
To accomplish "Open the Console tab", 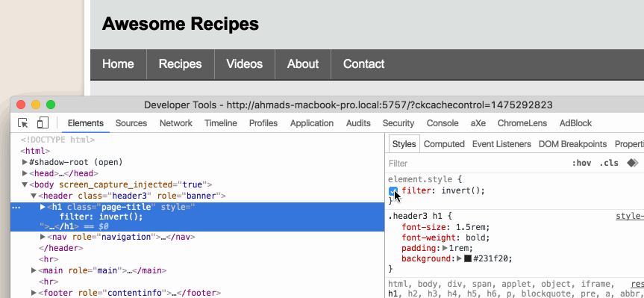I will coord(443,123).
